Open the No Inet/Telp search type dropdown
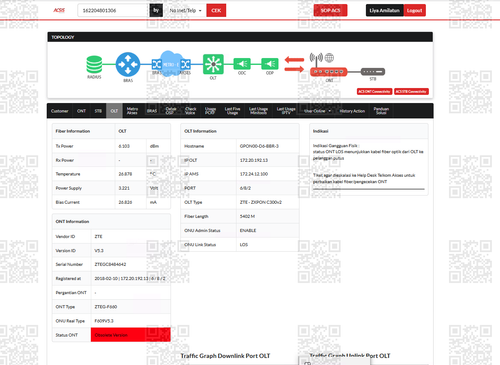 click(185, 11)
